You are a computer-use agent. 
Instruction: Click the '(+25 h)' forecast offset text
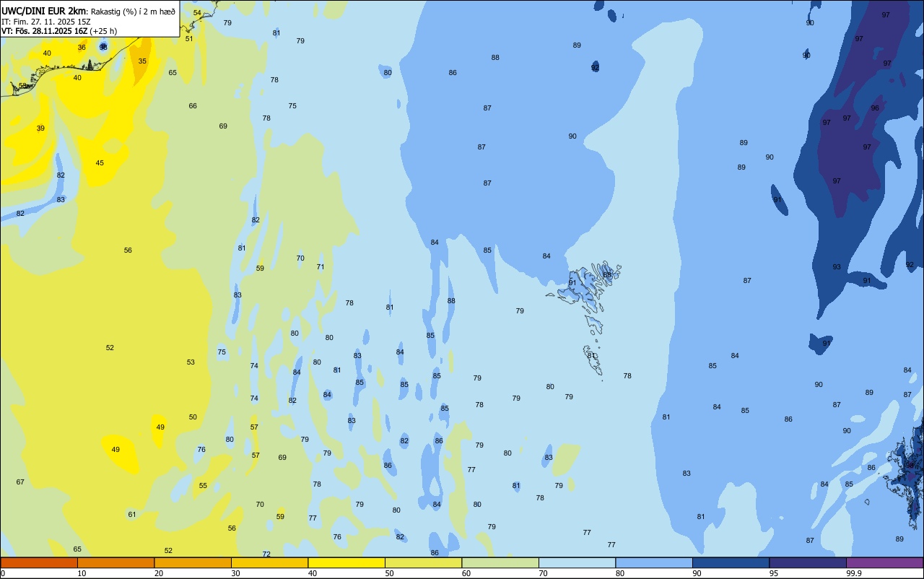click(104, 31)
